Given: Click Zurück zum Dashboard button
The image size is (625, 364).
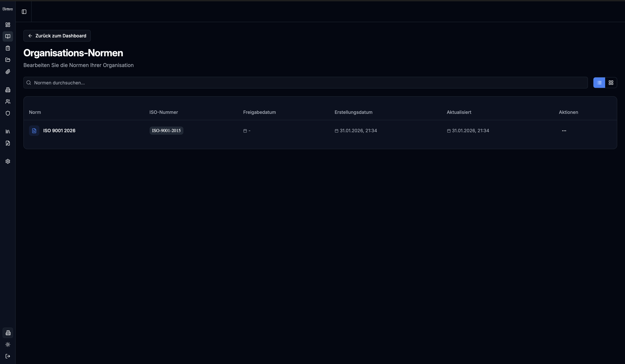Looking at the screenshot, I should tap(57, 36).
